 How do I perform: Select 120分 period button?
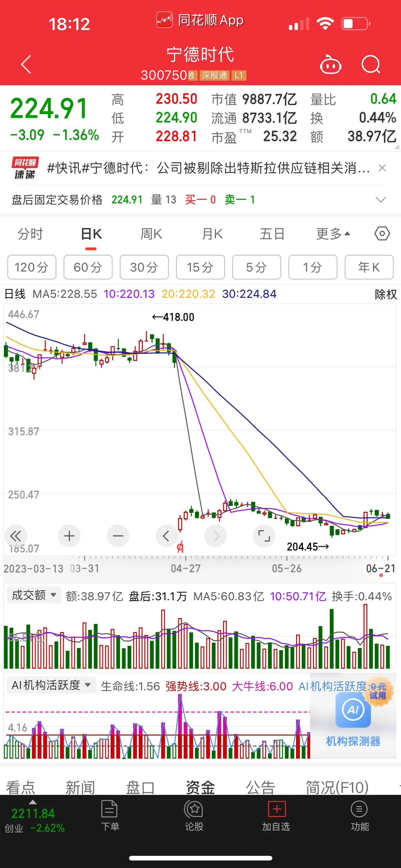(32, 267)
